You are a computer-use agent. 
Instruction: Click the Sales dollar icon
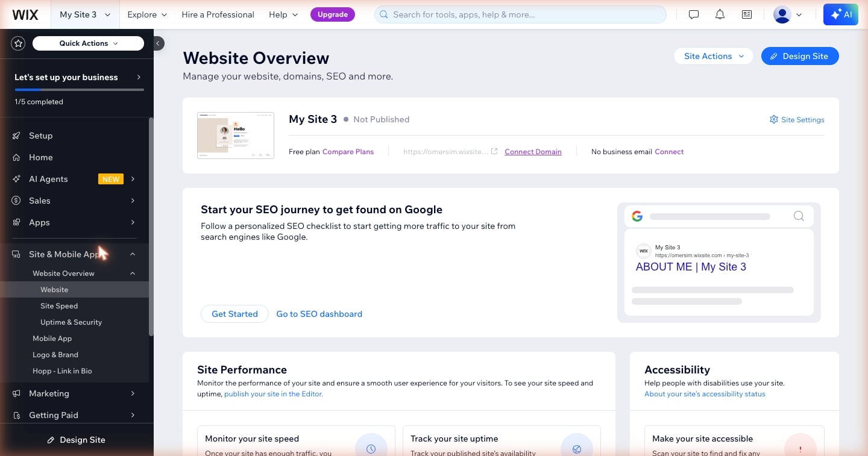(x=17, y=201)
